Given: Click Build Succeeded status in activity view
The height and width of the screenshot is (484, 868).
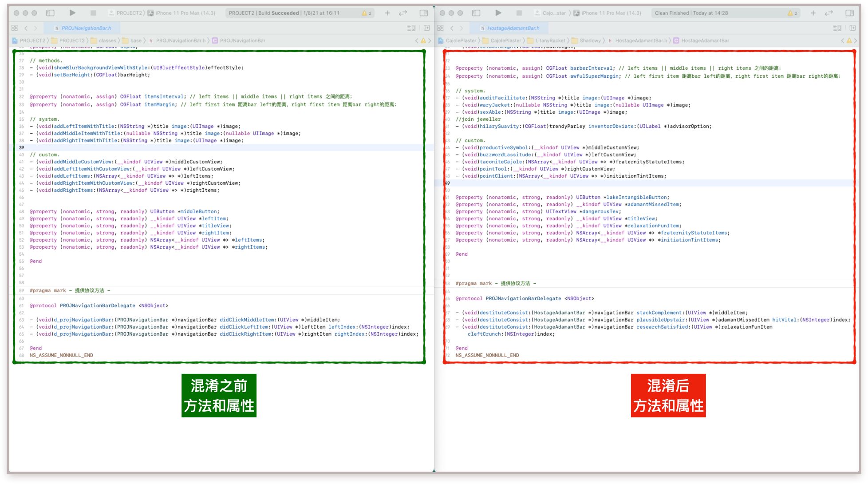Looking at the screenshot, I should point(284,13).
